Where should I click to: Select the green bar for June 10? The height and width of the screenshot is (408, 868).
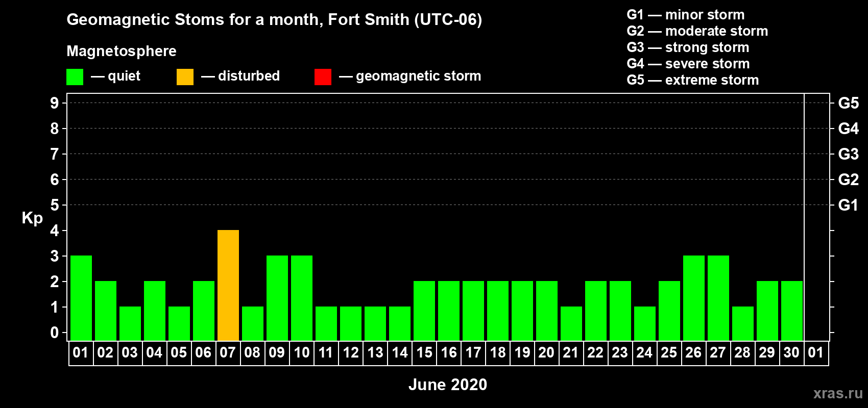pyautogui.click(x=302, y=298)
